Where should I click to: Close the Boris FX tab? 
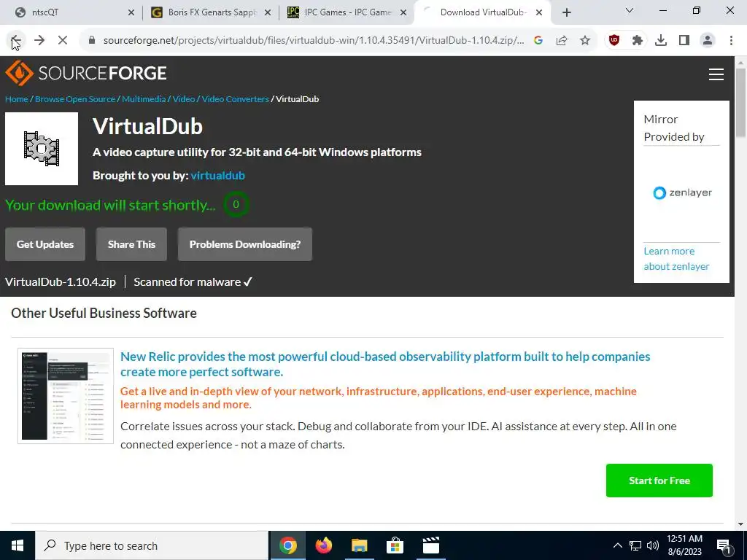pos(267,12)
